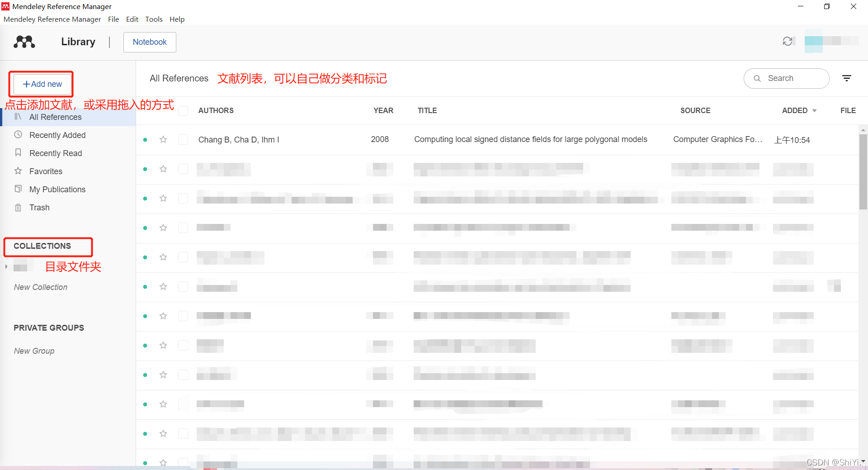Sort references by the AUTHORS column header
The image size is (868, 470).
[216, 110]
